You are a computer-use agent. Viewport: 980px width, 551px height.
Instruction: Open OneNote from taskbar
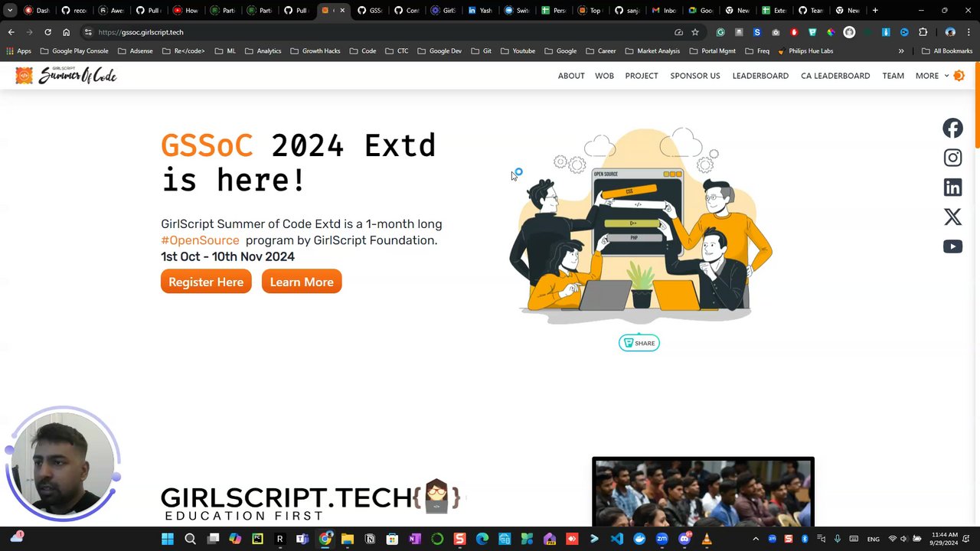pyautogui.click(x=415, y=539)
